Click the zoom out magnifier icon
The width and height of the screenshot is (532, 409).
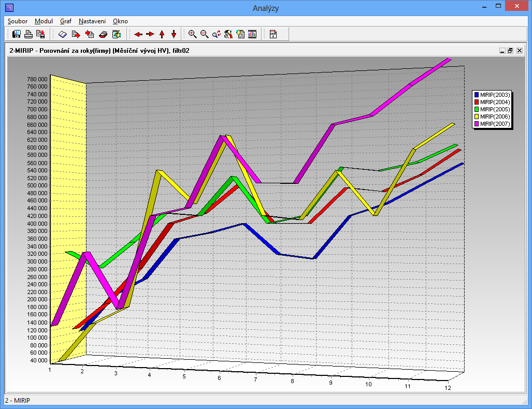click(204, 34)
